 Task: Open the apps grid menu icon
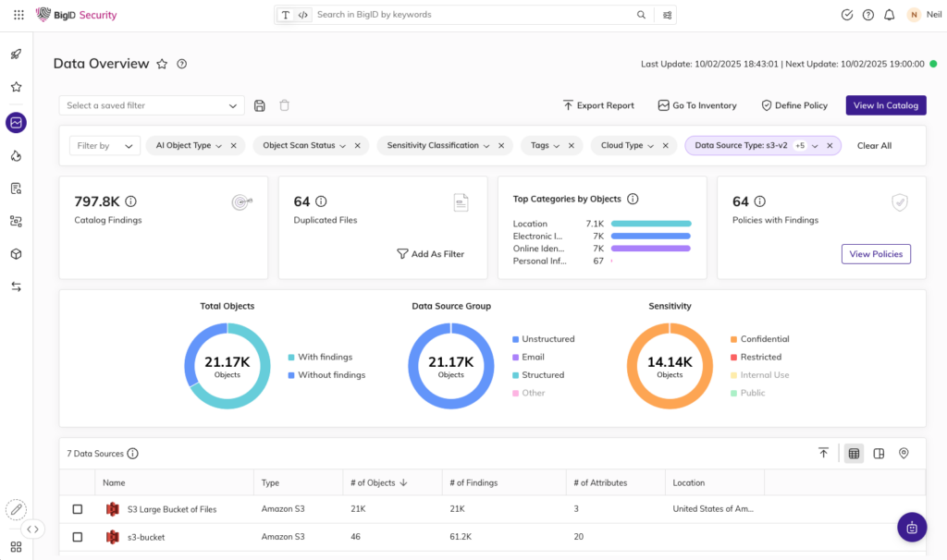click(18, 15)
